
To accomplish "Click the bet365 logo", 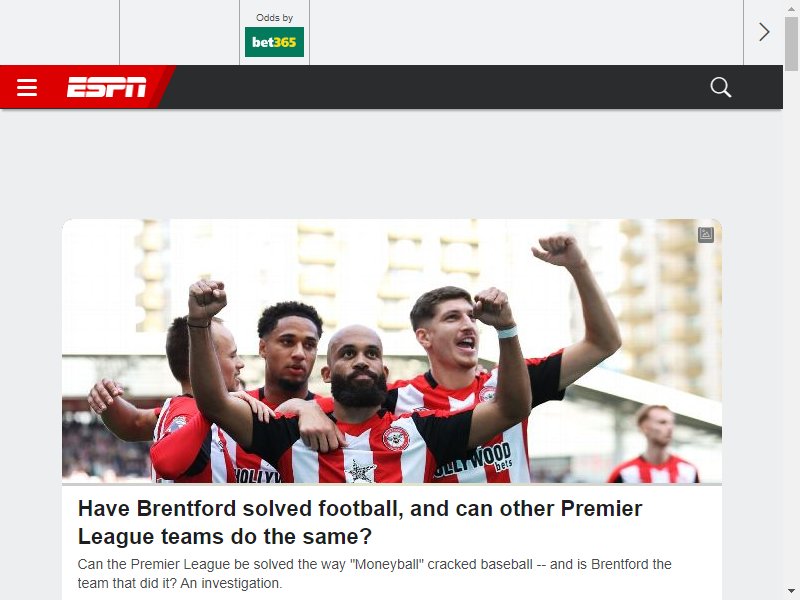I will tap(274, 42).
